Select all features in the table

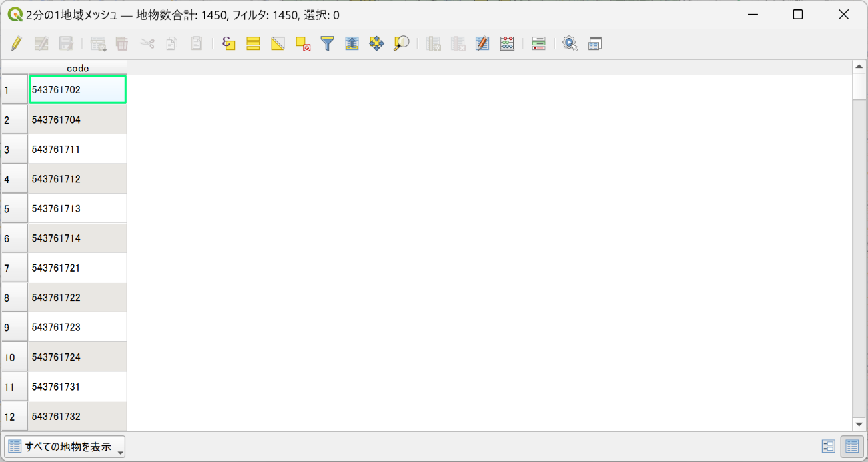[x=253, y=44]
